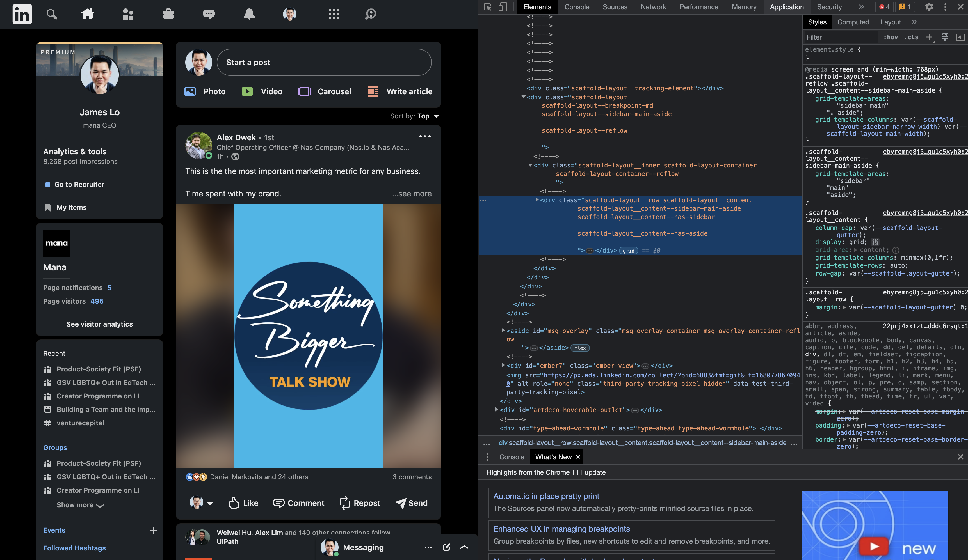Click the Recruiter icon in navbar
Image resolution: width=968 pixels, height=560 pixels.
(370, 14)
